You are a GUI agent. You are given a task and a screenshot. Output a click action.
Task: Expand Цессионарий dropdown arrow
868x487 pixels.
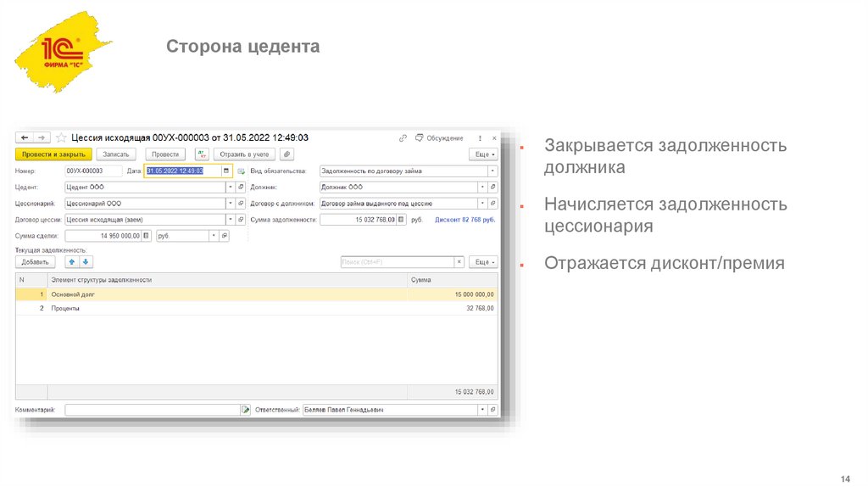point(231,204)
